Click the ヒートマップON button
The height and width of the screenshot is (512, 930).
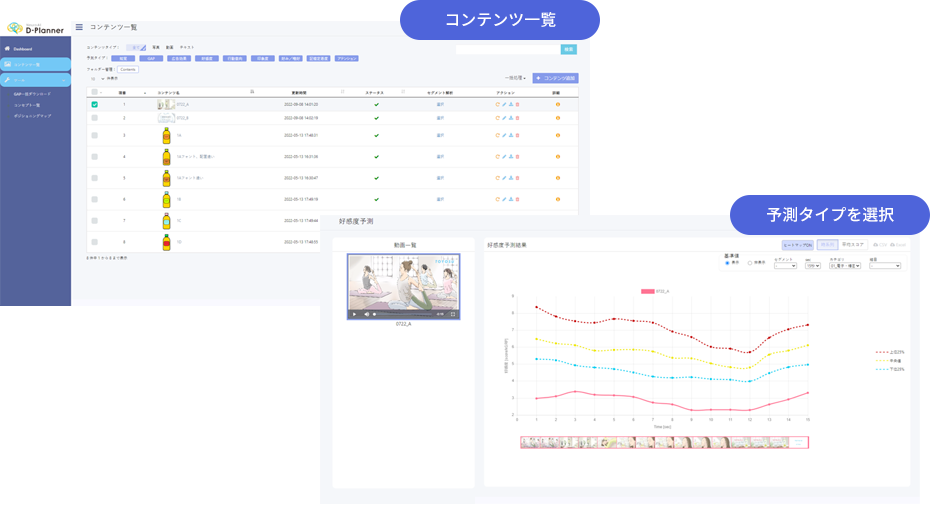click(797, 244)
